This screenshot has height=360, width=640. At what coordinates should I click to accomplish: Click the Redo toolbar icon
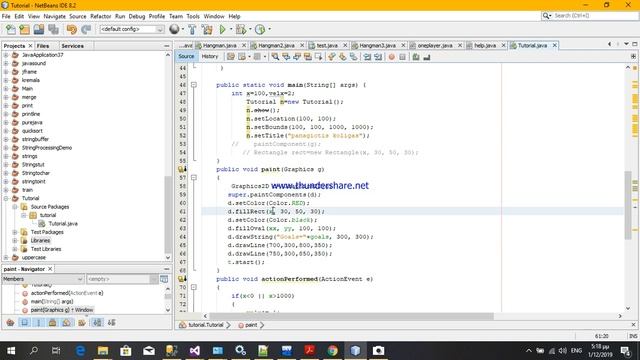click(86, 29)
